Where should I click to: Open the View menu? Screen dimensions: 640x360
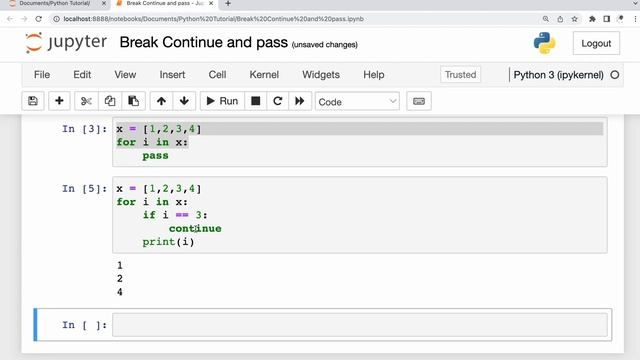125,75
